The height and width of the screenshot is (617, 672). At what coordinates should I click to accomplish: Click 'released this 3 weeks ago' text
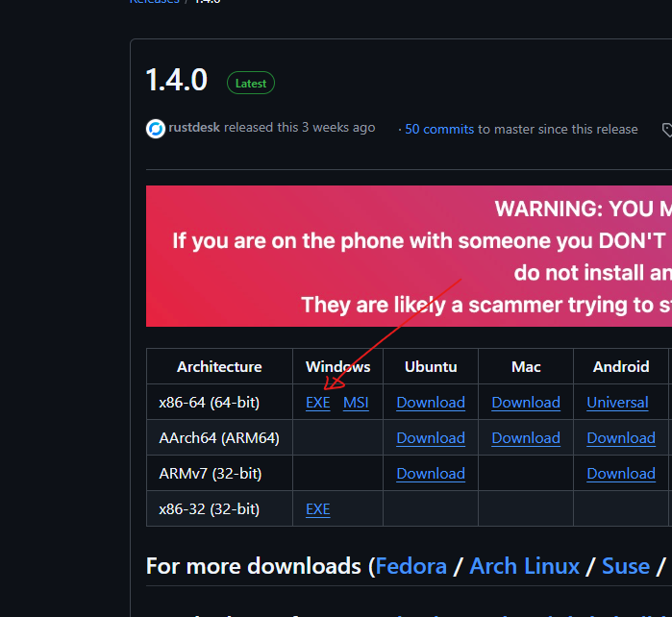[x=300, y=128]
